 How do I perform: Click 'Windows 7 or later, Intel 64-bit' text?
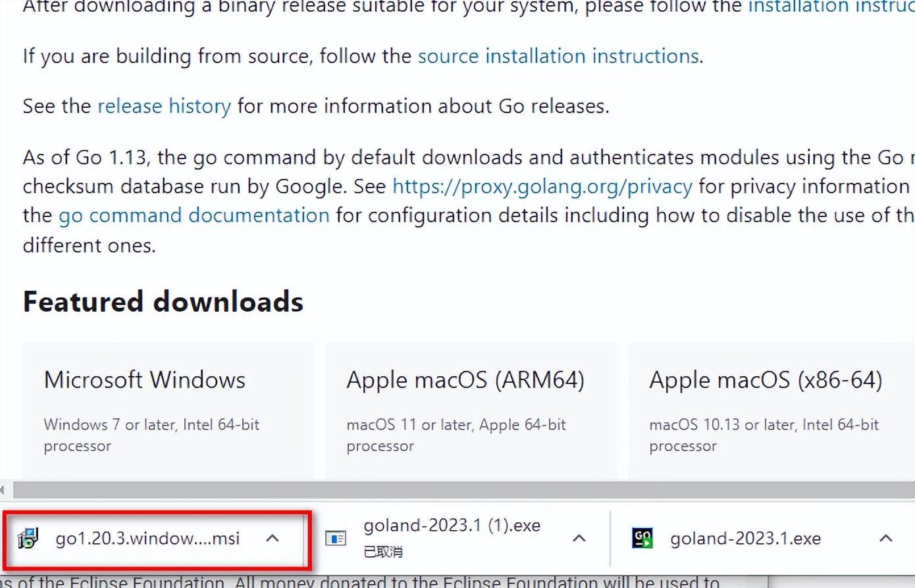pyautogui.click(x=151, y=425)
